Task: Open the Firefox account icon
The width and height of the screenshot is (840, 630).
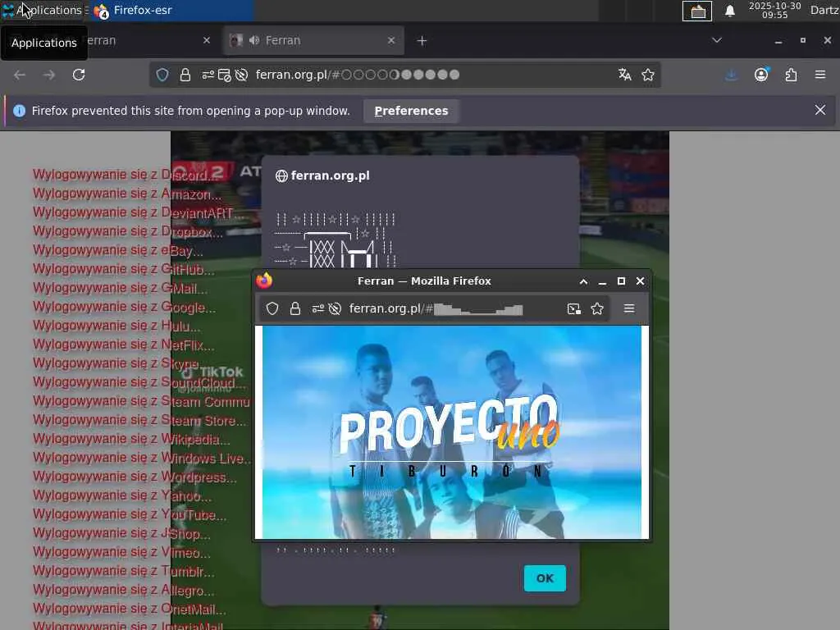Action: tap(761, 75)
